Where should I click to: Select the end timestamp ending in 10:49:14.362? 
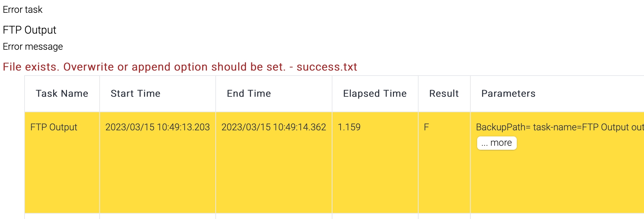(x=274, y=127)
